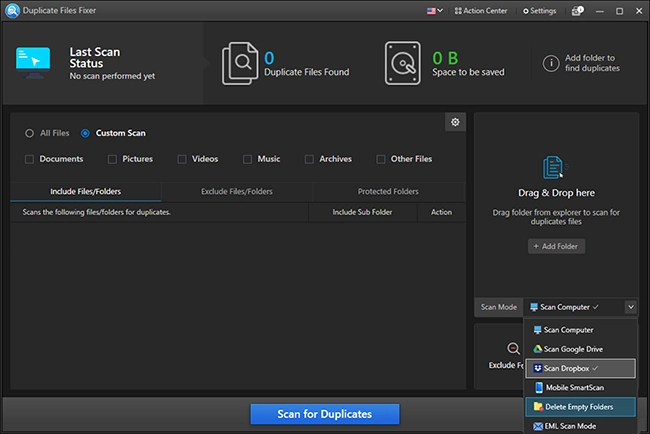Choose Scan Dropbox mode

click(580, 369)
